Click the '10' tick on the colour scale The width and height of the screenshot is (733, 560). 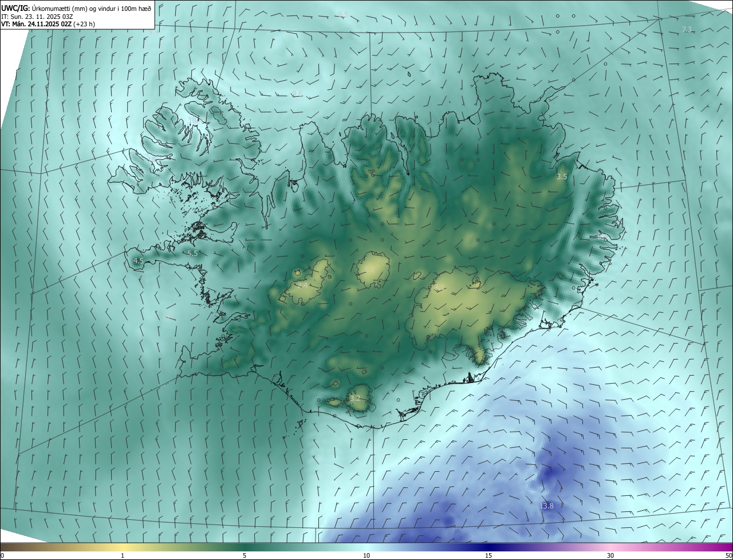[366, 555]
